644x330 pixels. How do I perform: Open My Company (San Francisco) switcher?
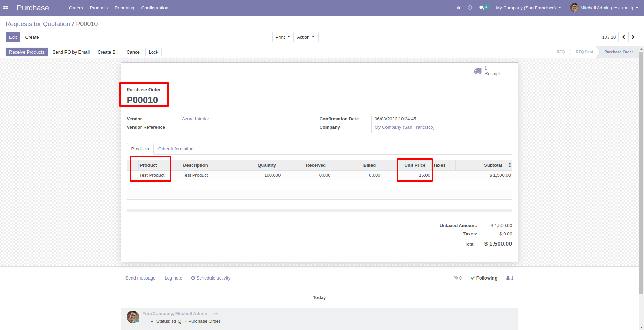[528, 8]
